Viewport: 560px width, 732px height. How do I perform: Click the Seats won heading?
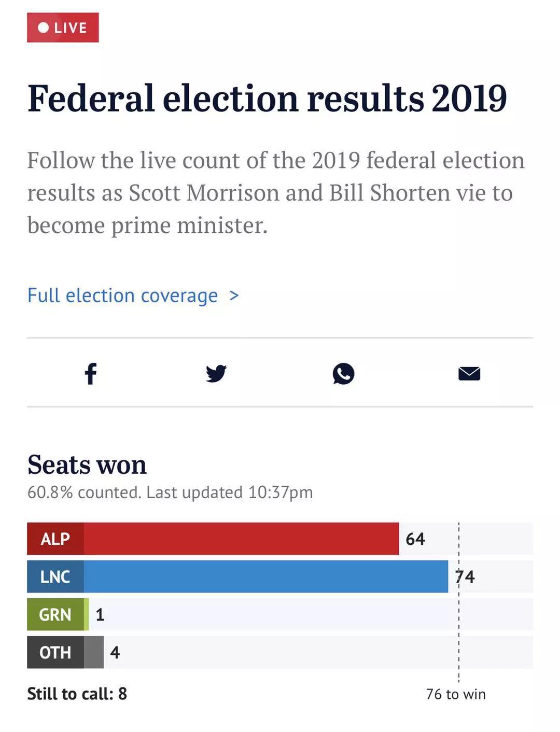tap(87, 464)
